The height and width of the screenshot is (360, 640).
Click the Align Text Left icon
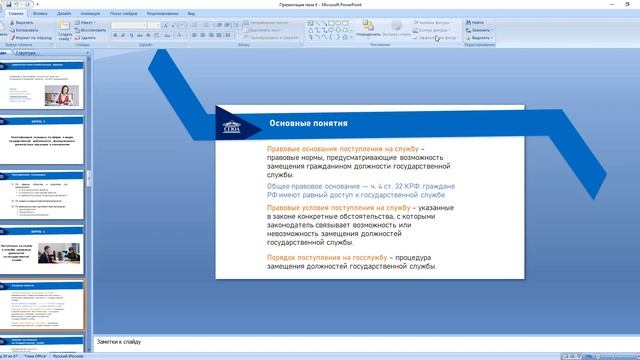tap(194, 36)
